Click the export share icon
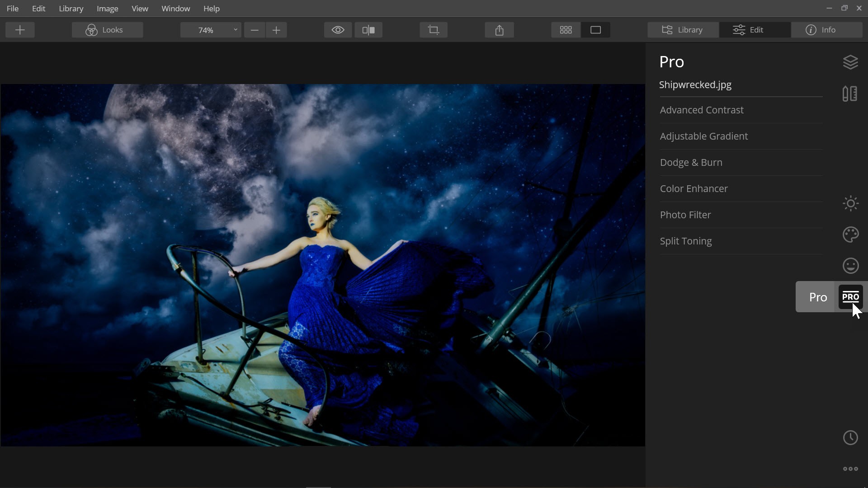The width and height of the screenshot is (868, 488). (499, 30)
